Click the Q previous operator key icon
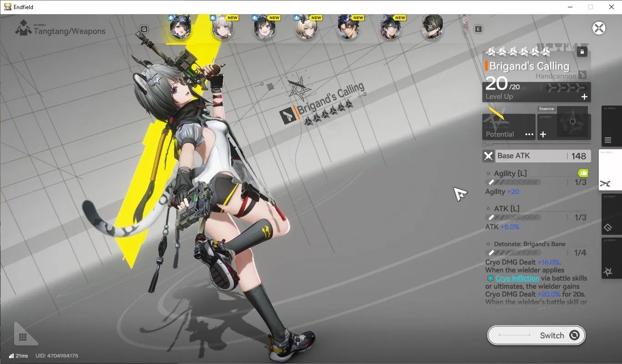 [x=144, y=29]
